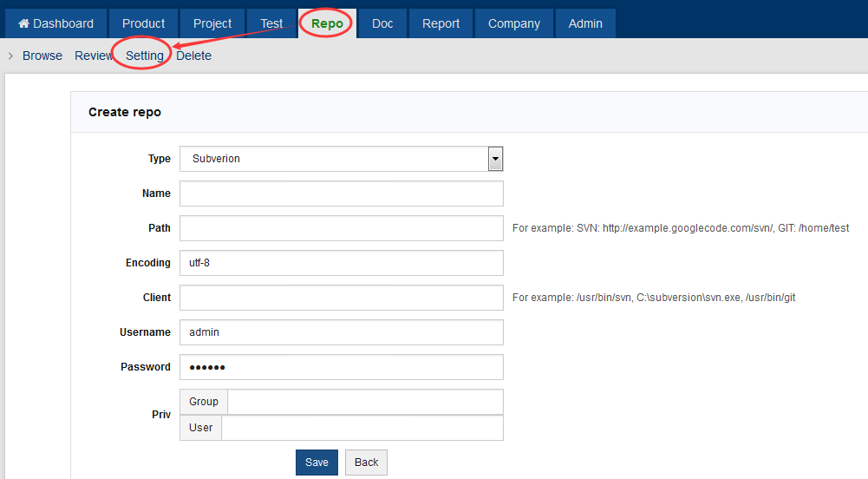Click the Delete submenu link
This screenshot has height=479, width=868.
coord(193,56)
